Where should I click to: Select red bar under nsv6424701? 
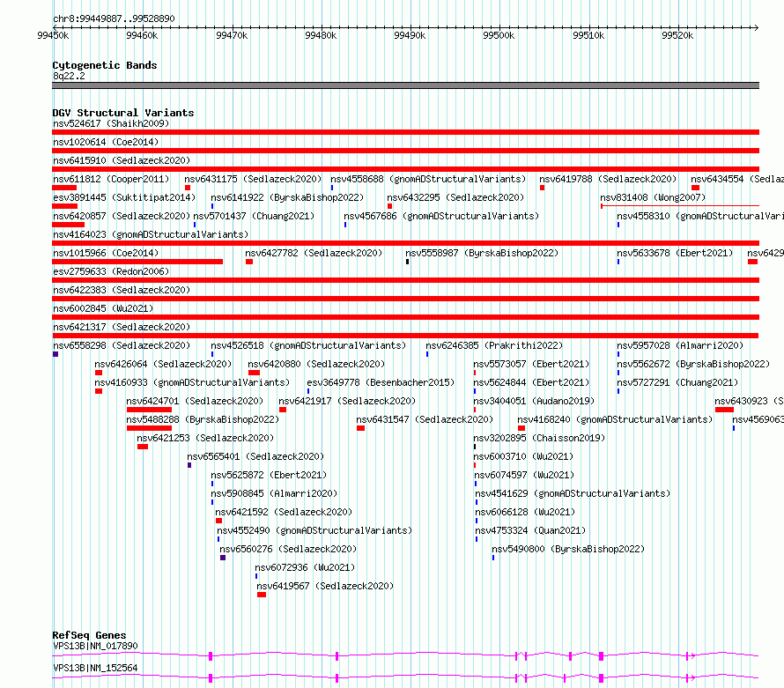[149, 410]
